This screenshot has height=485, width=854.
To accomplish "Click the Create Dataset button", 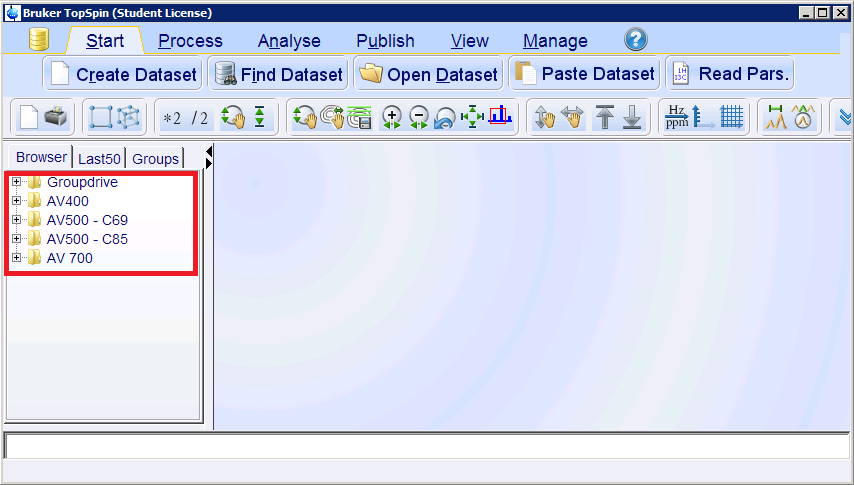I will point(124,74).
